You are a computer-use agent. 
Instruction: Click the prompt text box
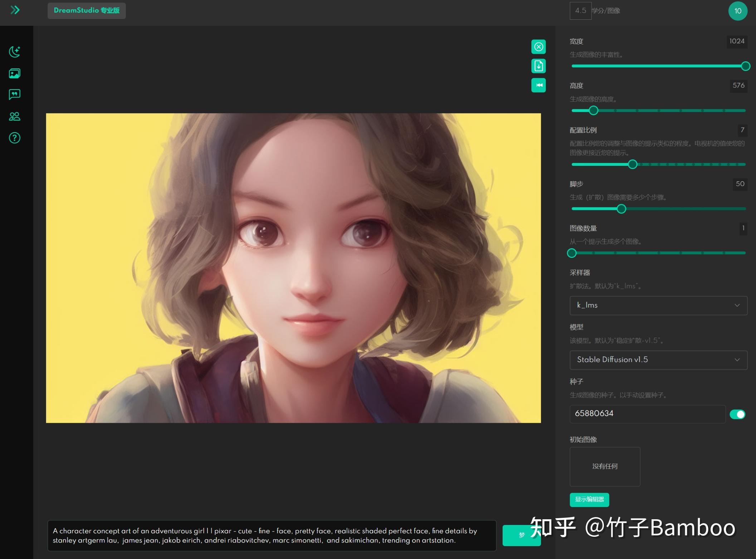point(272,536)
